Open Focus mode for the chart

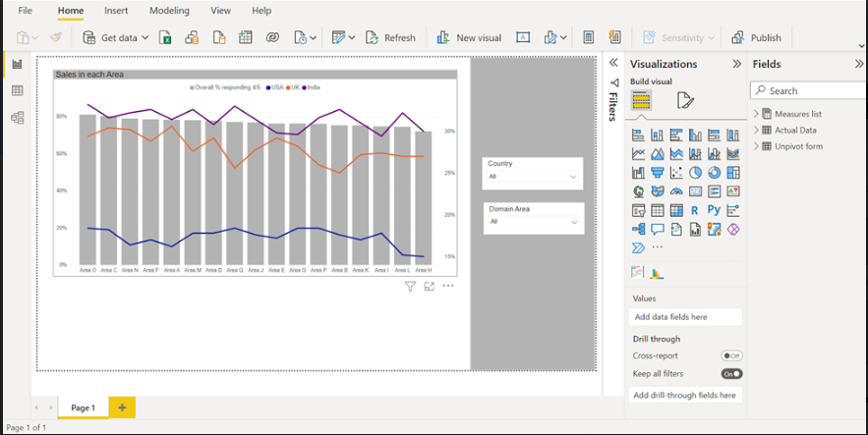tap(429, 287)
